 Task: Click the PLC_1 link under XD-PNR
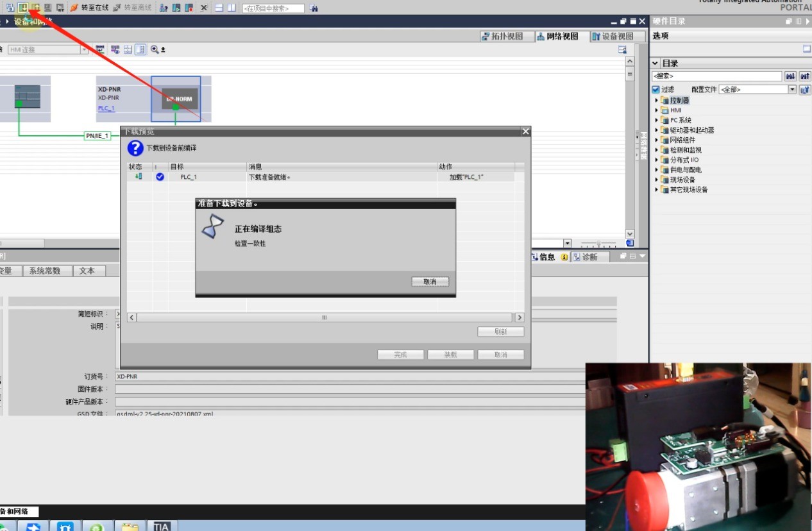point(106,108)
